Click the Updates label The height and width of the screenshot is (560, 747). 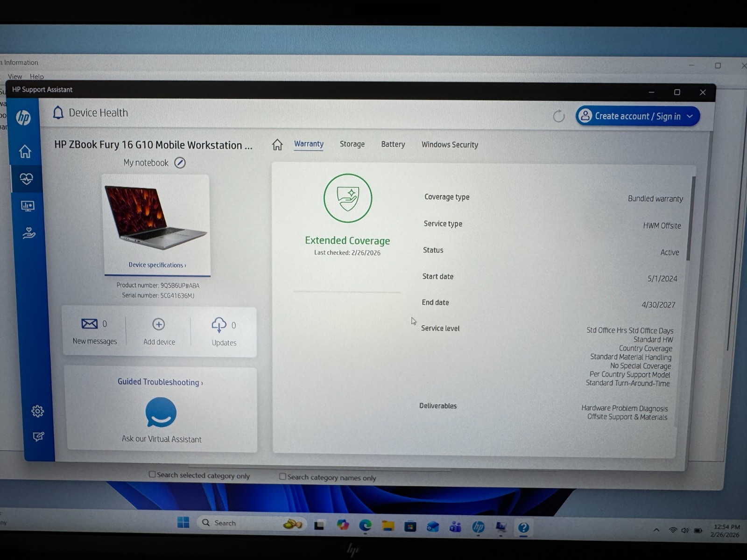pos(224,343)
